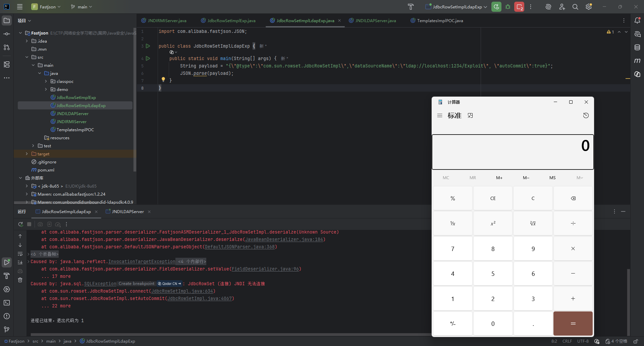Run the main method from the line 4 gutter
The image size is (644, 346).
pos(148,58)
